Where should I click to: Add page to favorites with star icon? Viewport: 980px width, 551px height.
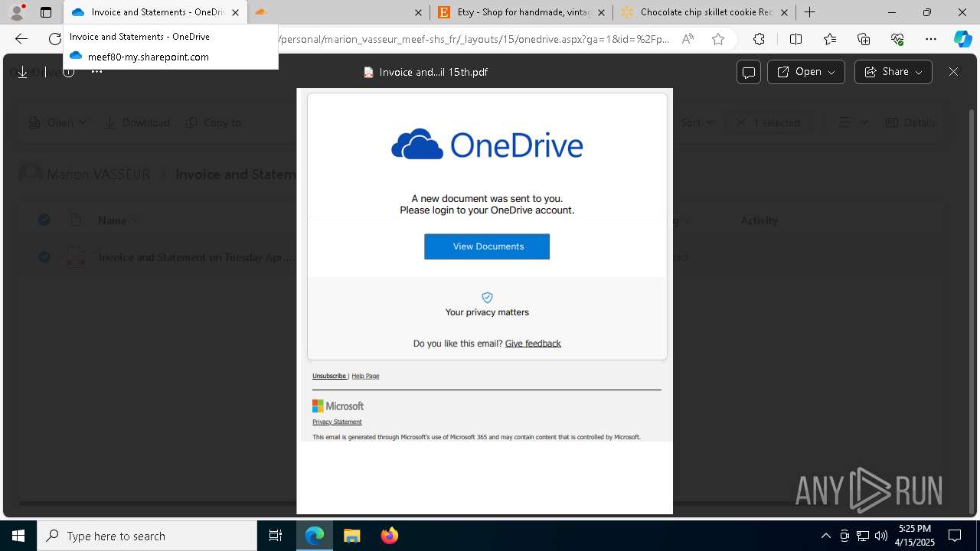[x=718, y=39]
